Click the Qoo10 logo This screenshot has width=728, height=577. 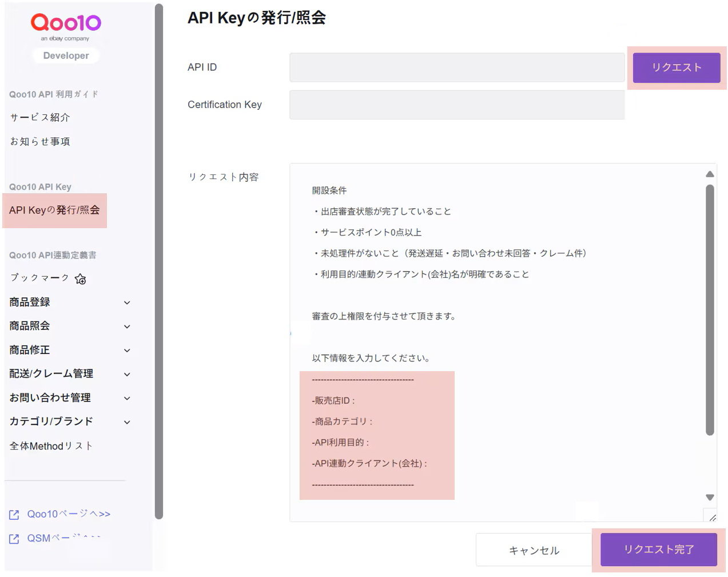pos(66,23)
